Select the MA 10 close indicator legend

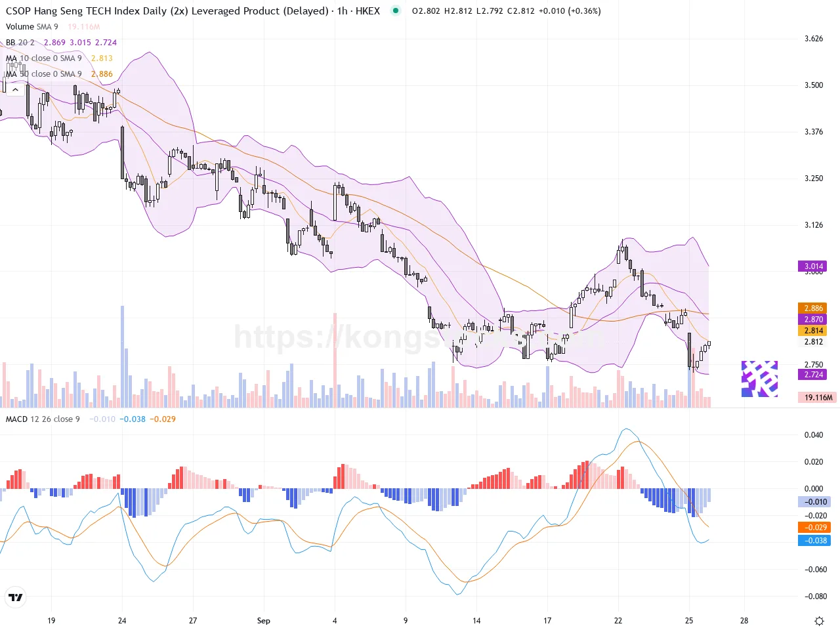[44, 58]
